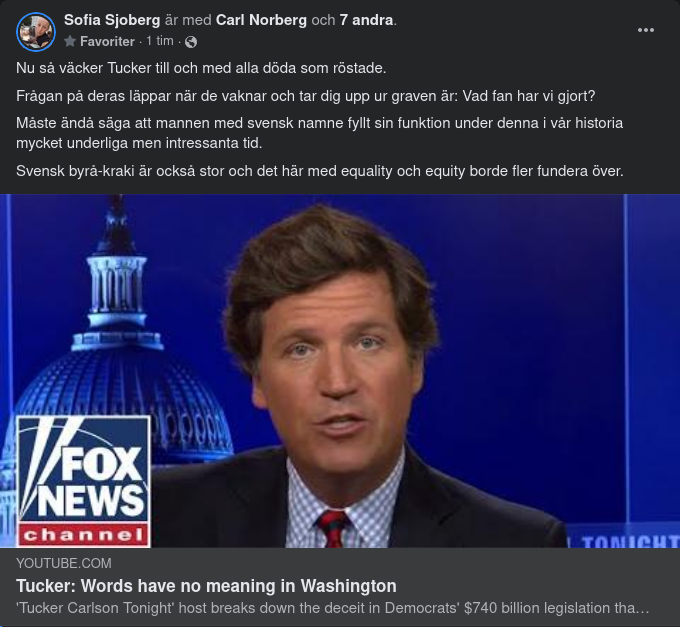Screen dimensions: 680x627
Task: Click the 'Måste ändå säga' paragraph
Action: (320, 133)
